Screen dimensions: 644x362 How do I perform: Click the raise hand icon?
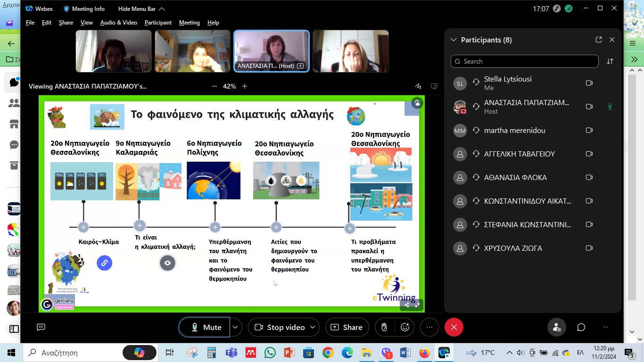(x=384, y=327)
